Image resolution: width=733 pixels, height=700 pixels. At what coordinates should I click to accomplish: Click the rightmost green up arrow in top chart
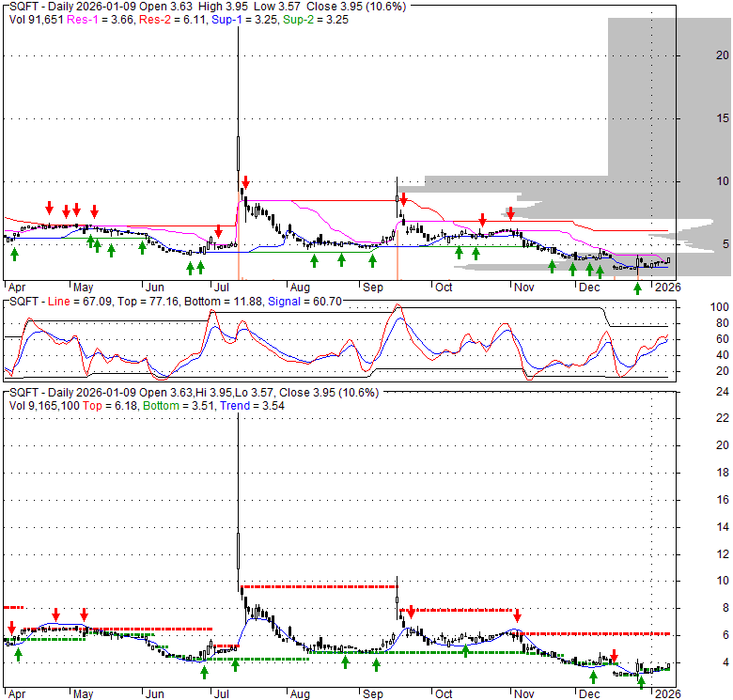[x=638, y=288]
